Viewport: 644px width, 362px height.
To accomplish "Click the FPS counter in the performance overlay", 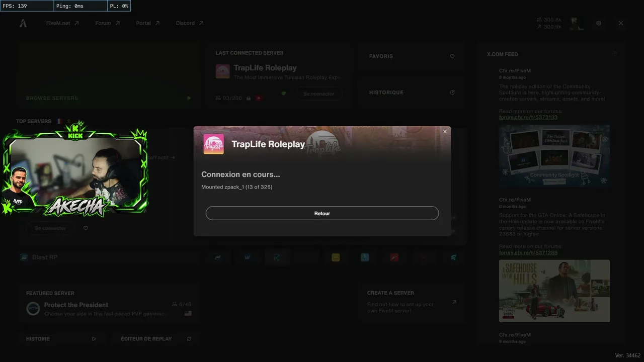I will click(27, 6).
